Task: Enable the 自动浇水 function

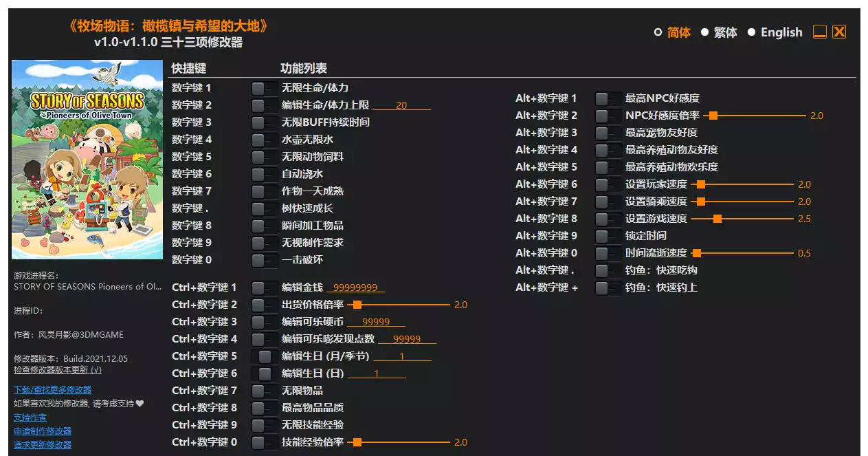Action: [x=264, y=173]
